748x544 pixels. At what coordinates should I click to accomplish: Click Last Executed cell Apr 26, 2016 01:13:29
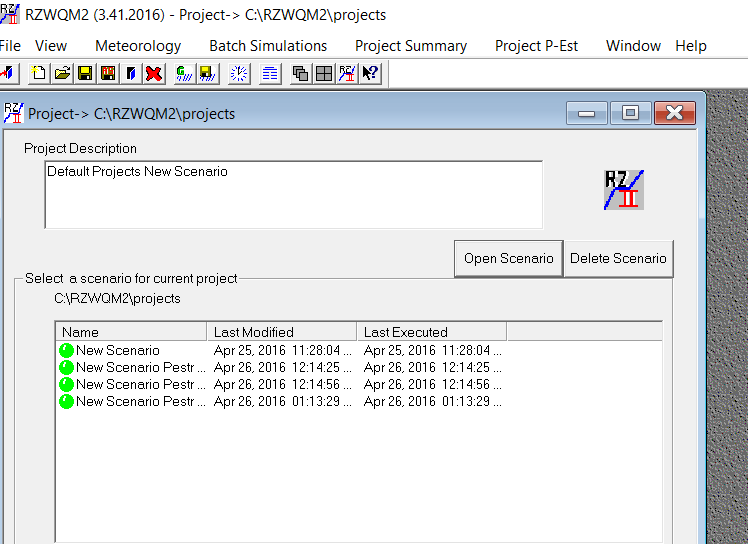[x=432, y=401]
